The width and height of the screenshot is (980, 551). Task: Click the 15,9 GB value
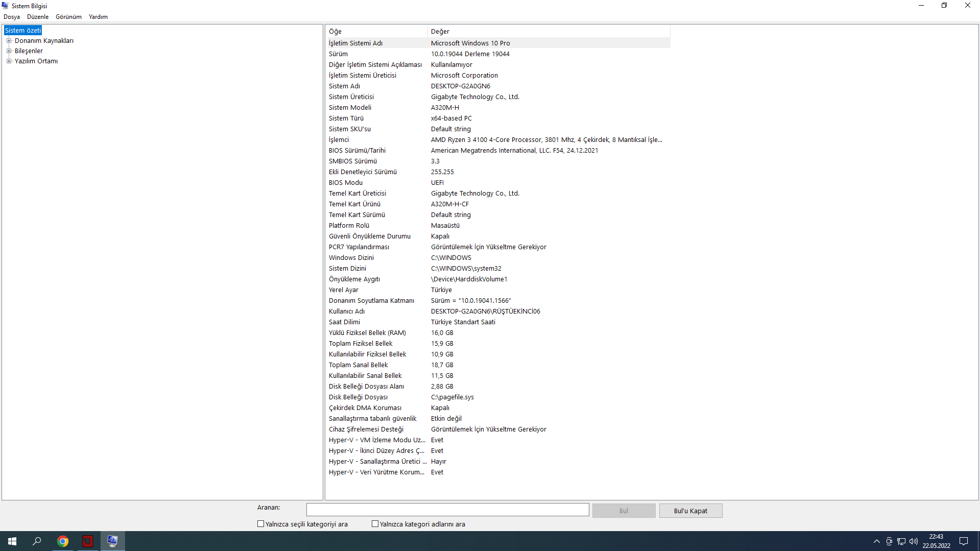(x=442, y=344)
